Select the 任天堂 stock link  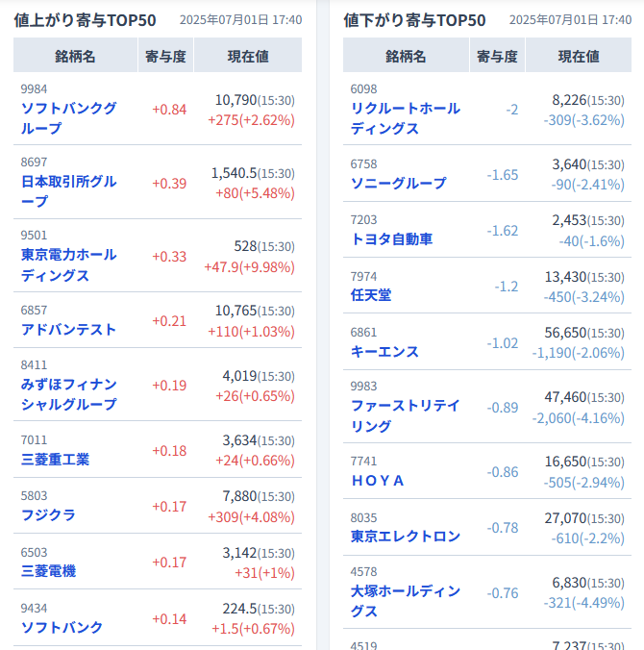tap(371, 295)
